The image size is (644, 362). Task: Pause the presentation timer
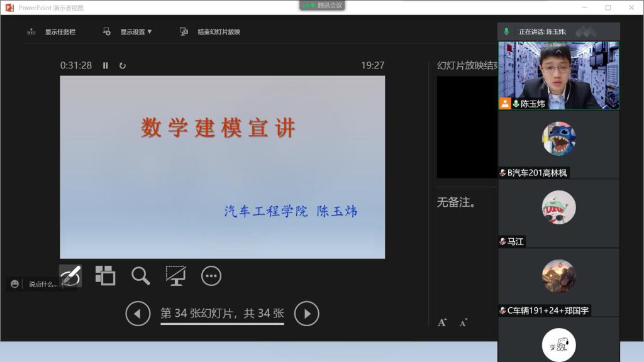106,65
